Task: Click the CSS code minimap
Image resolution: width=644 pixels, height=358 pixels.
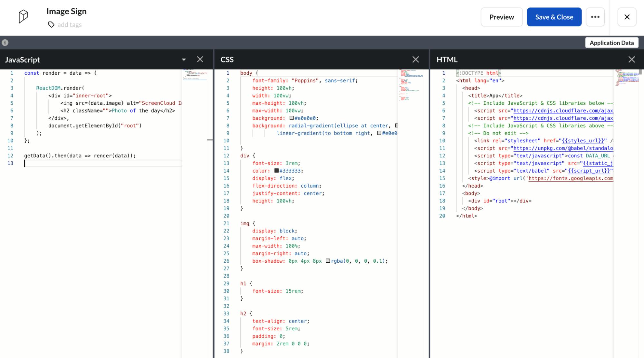Action: 411,85
